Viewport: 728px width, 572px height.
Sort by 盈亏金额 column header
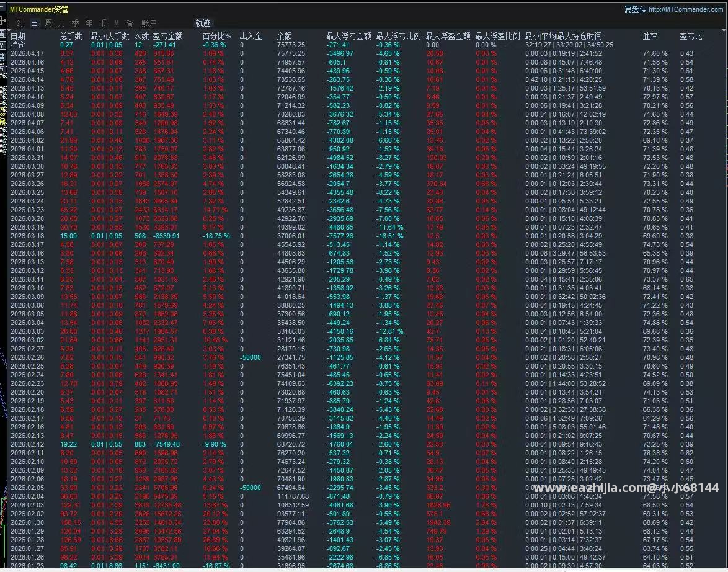click(167, 36)
